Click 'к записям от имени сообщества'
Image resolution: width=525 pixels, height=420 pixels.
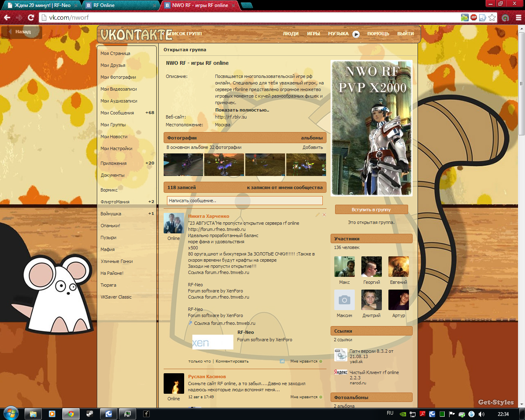pyautogui.click(x=285, y=187)
